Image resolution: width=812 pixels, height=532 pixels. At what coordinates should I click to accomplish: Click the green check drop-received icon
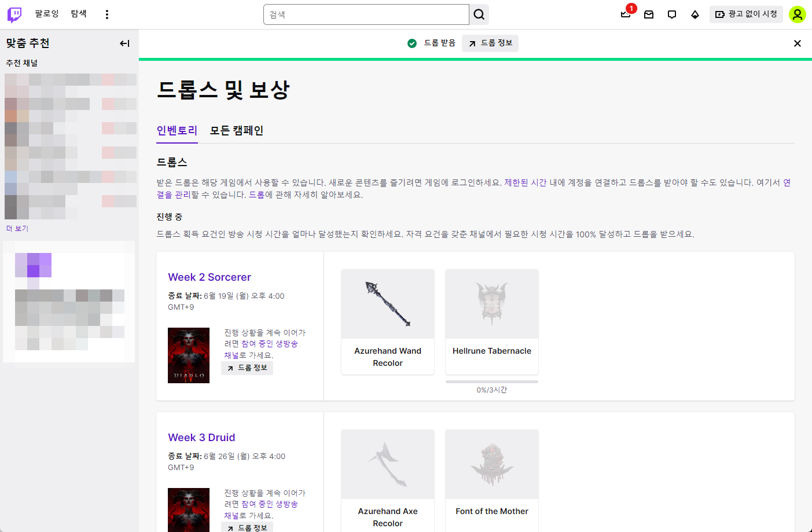point(412,43)
